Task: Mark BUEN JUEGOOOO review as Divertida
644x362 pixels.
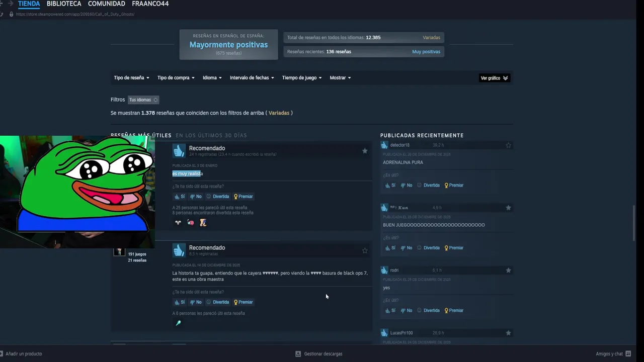Action: click(428, 248)
